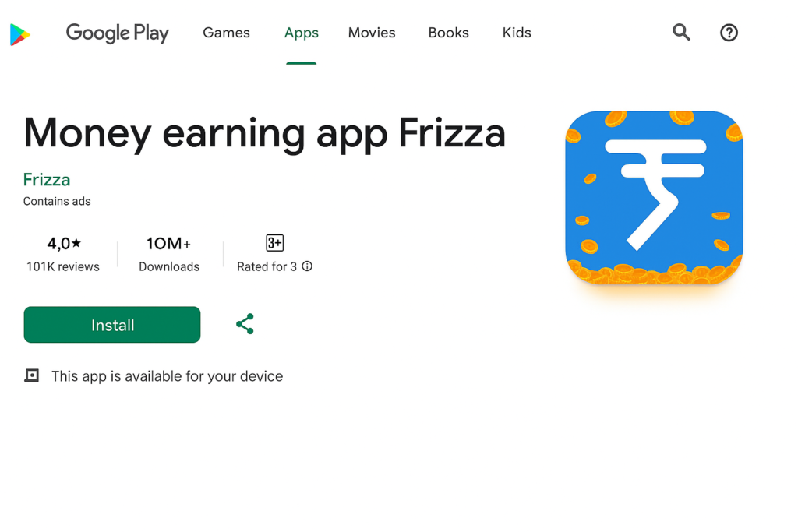Click the 3+ content rating badge
The width and height of the screenshot is (798, 532).
275,242
